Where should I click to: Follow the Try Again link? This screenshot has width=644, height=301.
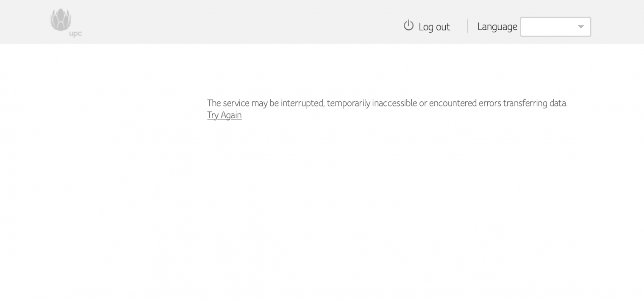224,115
